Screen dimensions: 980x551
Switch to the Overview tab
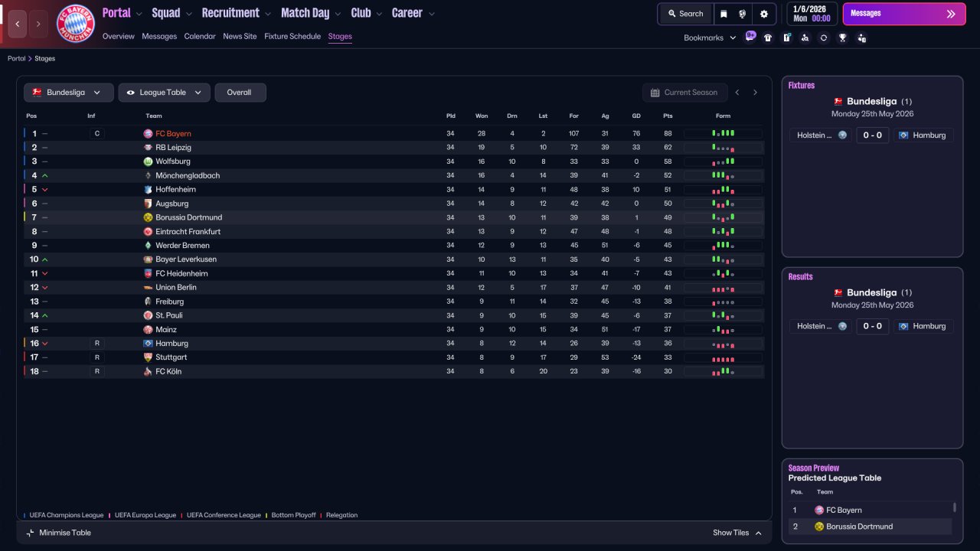[118, 36]
